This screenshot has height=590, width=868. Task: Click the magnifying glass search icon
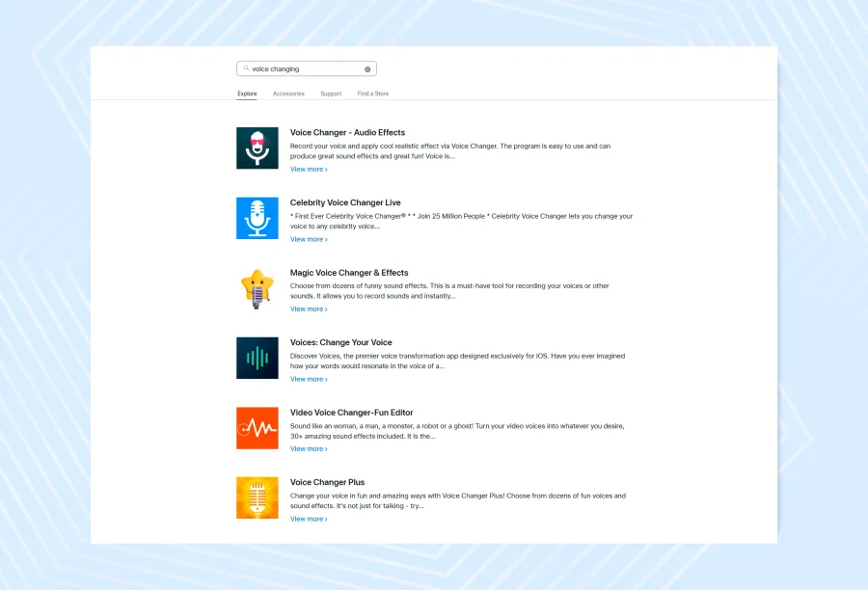point(246,69)
